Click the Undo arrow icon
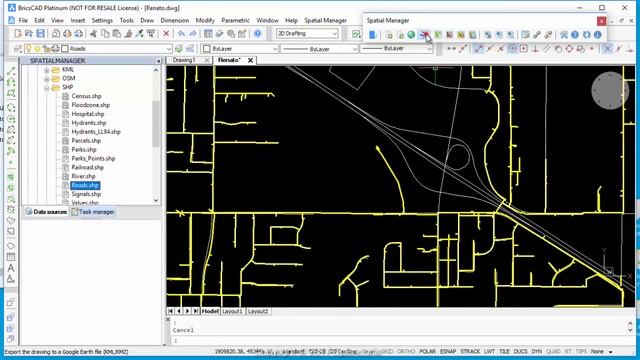 pyautogui.click(x=182, y=33)
